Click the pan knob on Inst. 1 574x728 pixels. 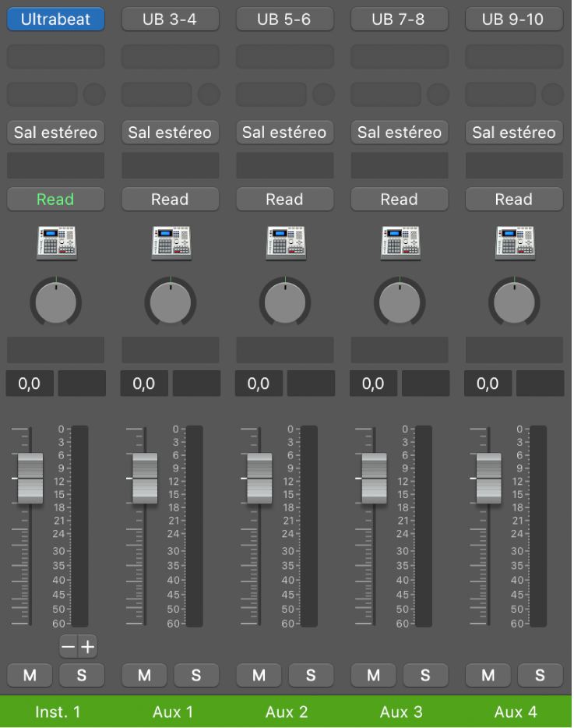[55, 302]
